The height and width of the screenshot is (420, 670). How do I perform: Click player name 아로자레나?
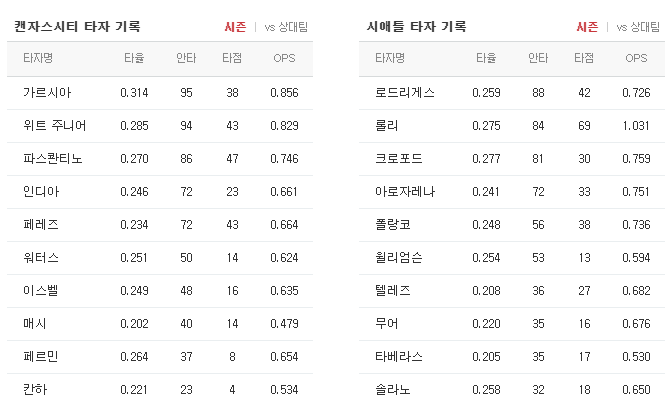pos(405,191)
